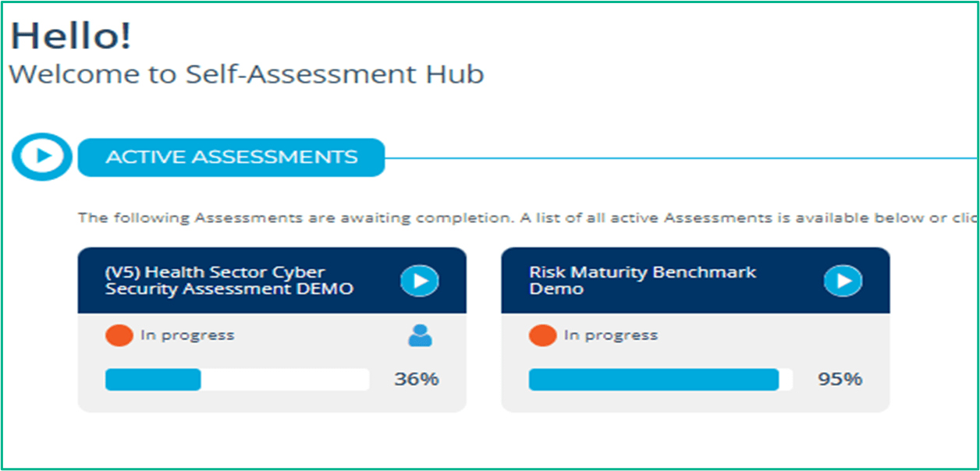Open the Active Assessments section header
Screen dimensions: 980x471
click(x=231, y=158)
